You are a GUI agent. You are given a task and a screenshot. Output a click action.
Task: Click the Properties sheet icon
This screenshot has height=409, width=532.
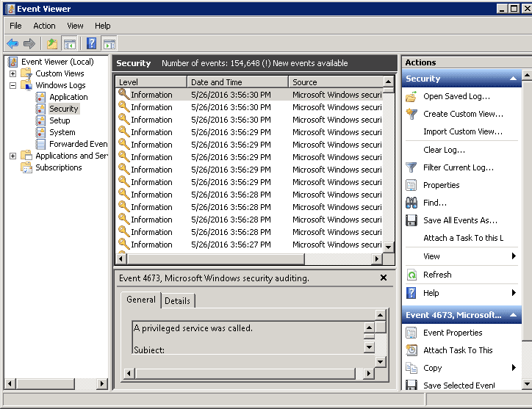tap(411, 185)
